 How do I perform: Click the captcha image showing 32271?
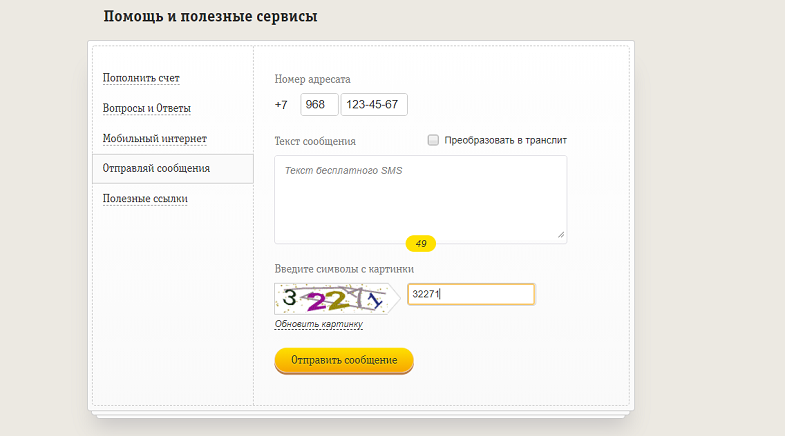click(x=335, y=298)
